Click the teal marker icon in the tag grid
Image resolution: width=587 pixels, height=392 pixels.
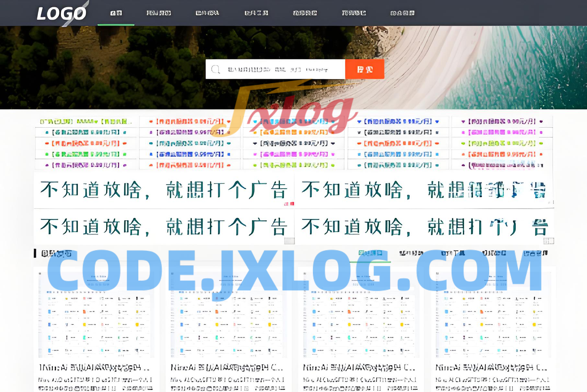click(47, 133)
